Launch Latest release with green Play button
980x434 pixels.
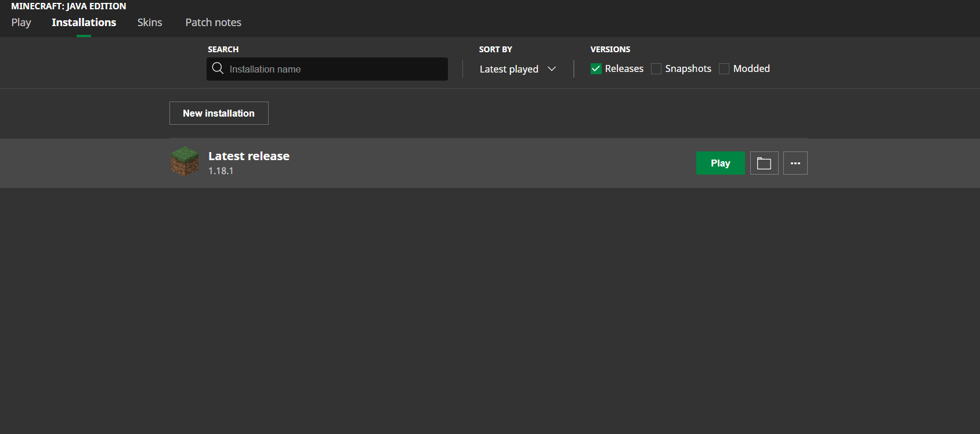point(721,163)
